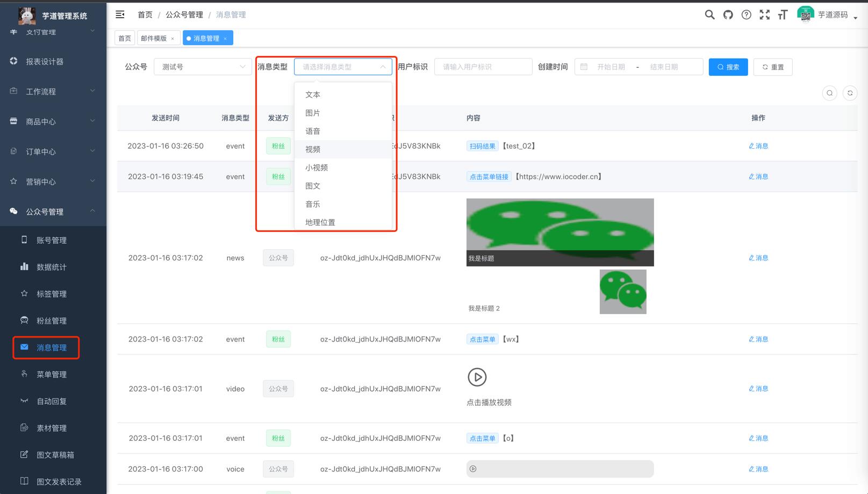Click the 重置 reset button
The height and width of the screenshot is (494, 868).
tap(772, 67)
